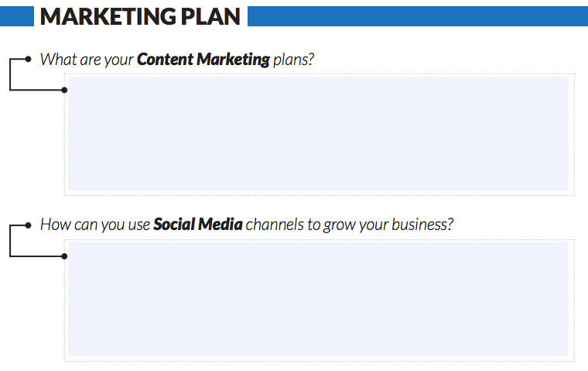Click the bold Social Media text
Viewport: 588px width, 371px height.
click(x=198, y=225)
